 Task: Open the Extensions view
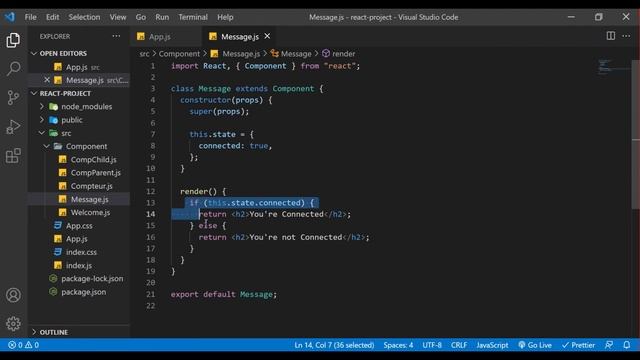13,156
